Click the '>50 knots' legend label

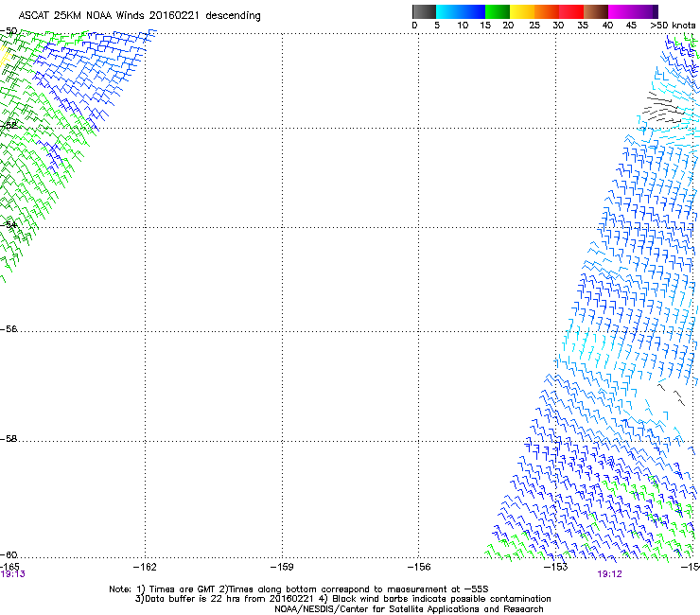point(673,26)
